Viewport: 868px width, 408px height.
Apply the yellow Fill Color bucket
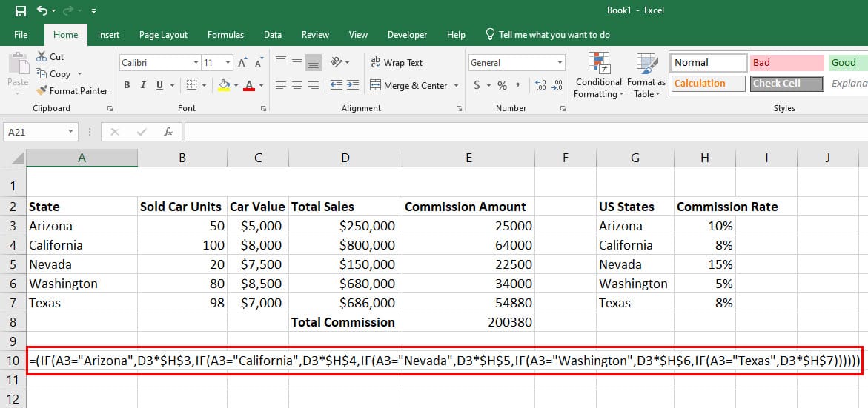coord(224,85)
